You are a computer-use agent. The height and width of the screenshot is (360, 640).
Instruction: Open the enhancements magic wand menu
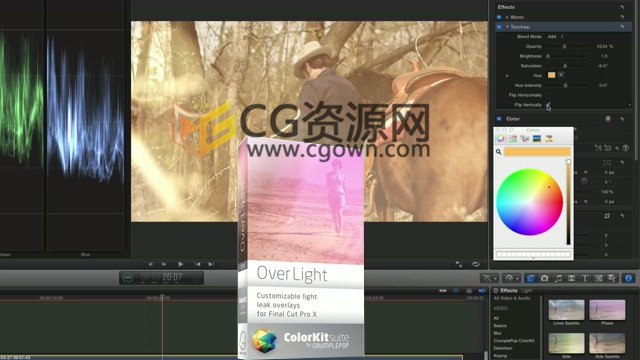(489, 278)
